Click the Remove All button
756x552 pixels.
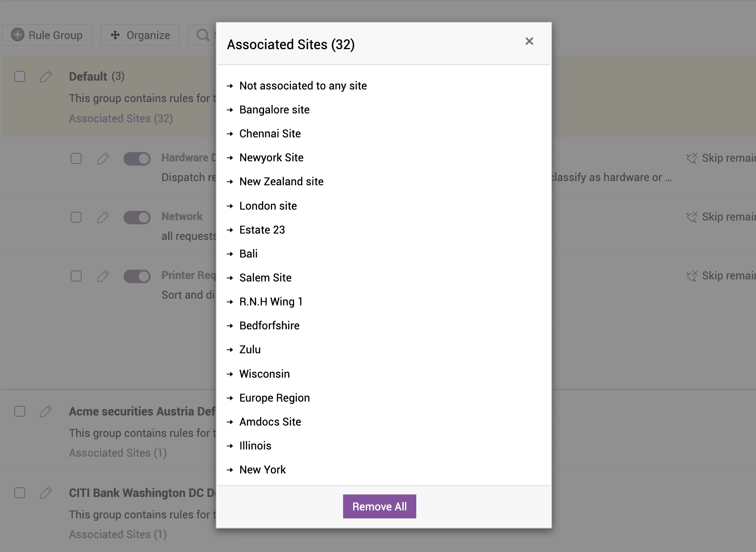click(379, 506)
